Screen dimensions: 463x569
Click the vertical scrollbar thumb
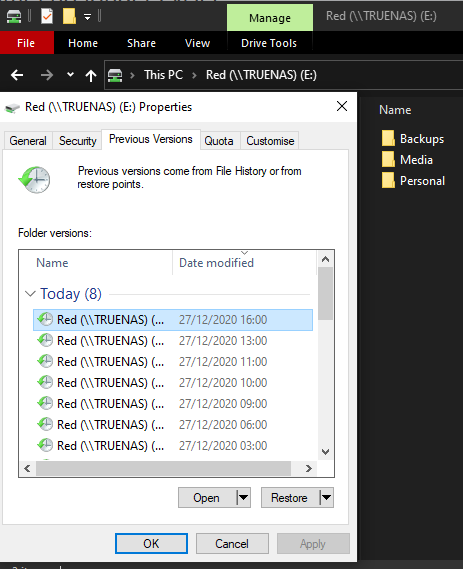(325, 294)
